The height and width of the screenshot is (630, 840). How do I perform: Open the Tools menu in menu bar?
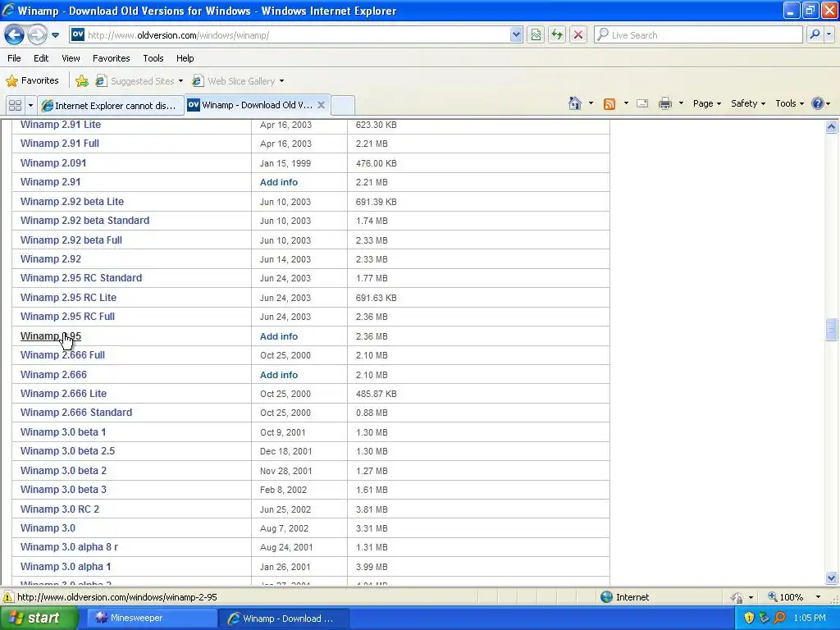(153, 58)
